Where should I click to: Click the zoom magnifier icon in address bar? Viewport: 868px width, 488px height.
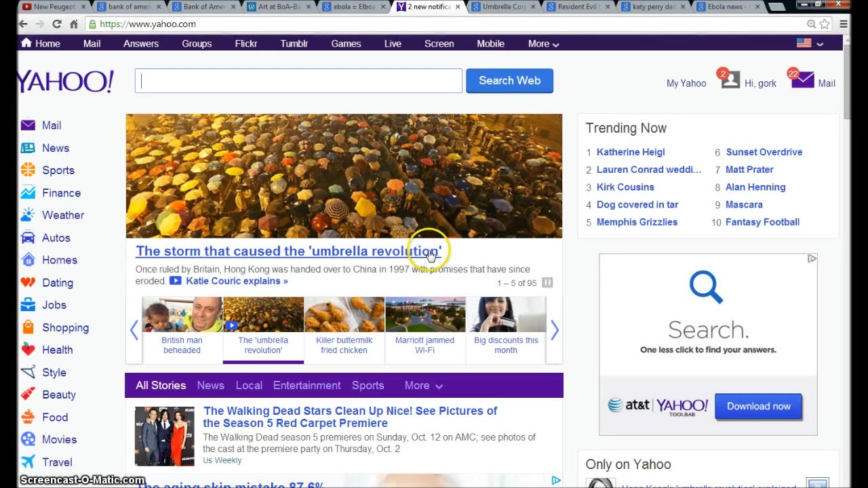pyautogui.click(x=811, y=24)
